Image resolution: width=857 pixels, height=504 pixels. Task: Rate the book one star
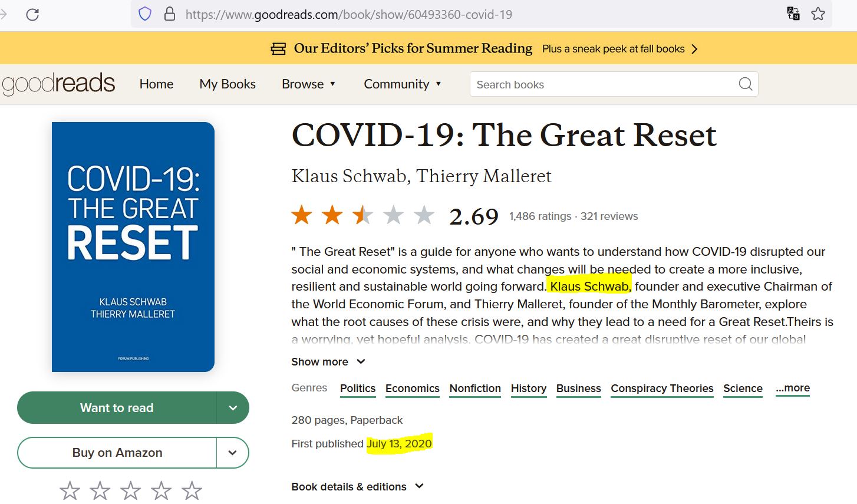point(70,490)
